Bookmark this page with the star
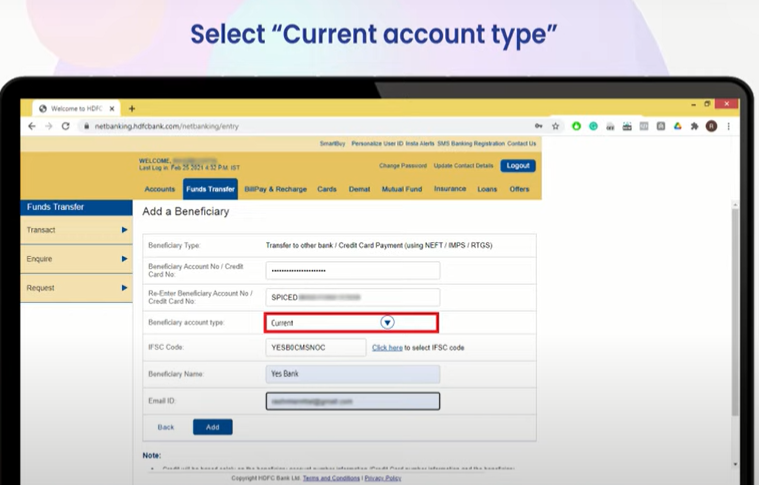759x485 pixels. (x=556, y=126)
